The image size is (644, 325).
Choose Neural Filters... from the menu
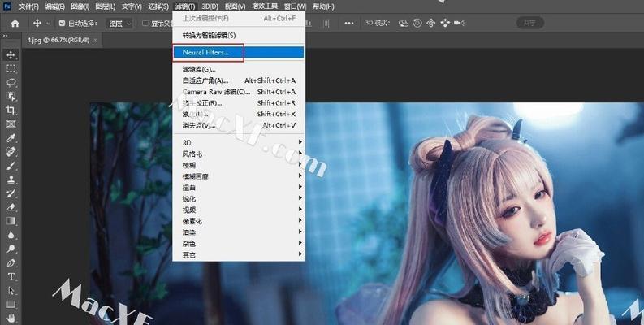click(239, 52)
